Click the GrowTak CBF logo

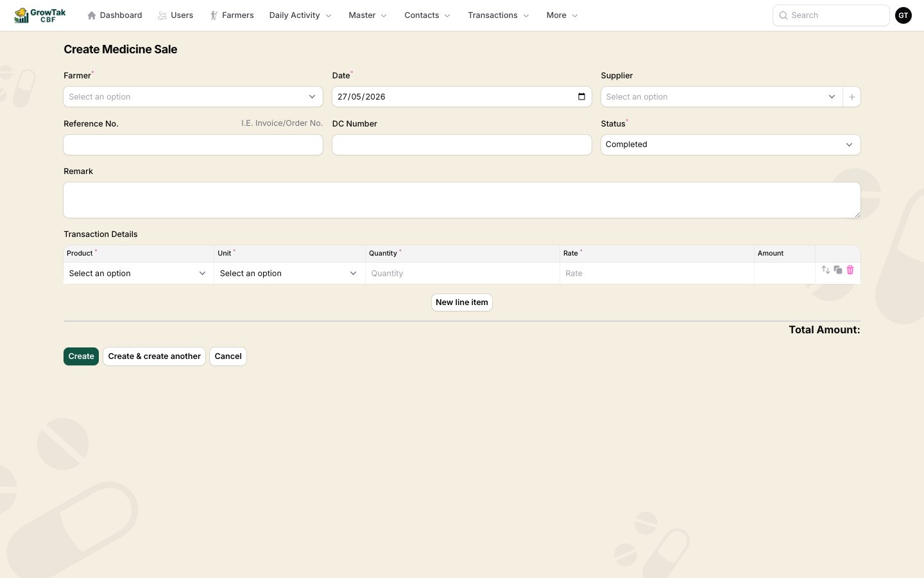[x=40, y=15]
